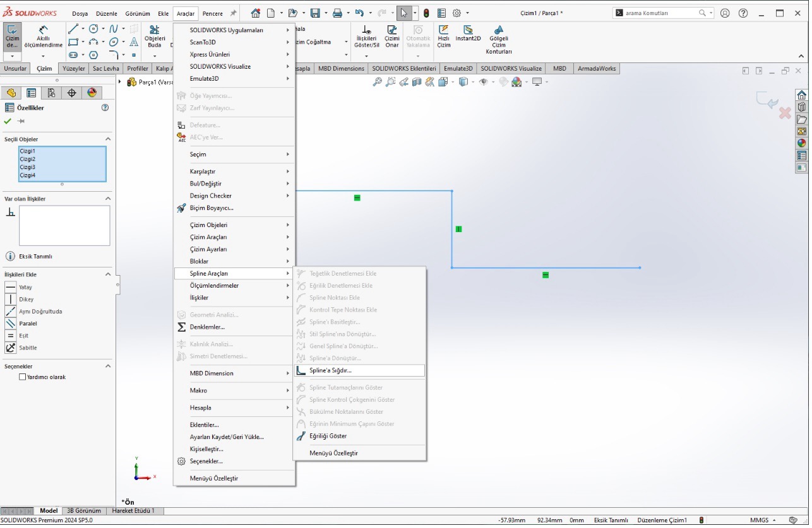
Task: Open the dropdown under Akıllı ölçümlendirme
Action: (x=44, y=56)
